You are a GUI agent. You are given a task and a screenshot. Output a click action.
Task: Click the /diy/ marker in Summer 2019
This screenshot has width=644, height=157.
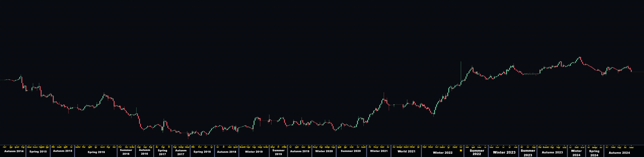[x=273, y=147]
